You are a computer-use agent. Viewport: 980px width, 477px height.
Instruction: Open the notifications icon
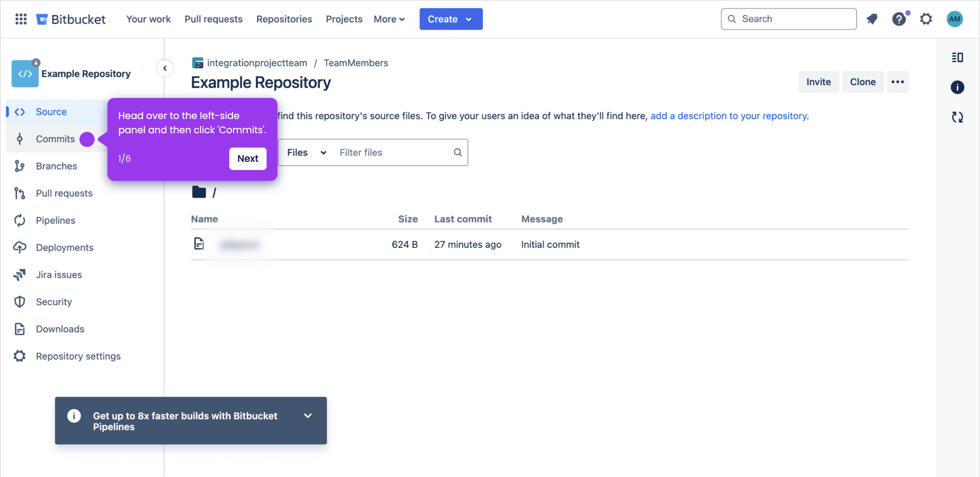(x=872, y=19)
